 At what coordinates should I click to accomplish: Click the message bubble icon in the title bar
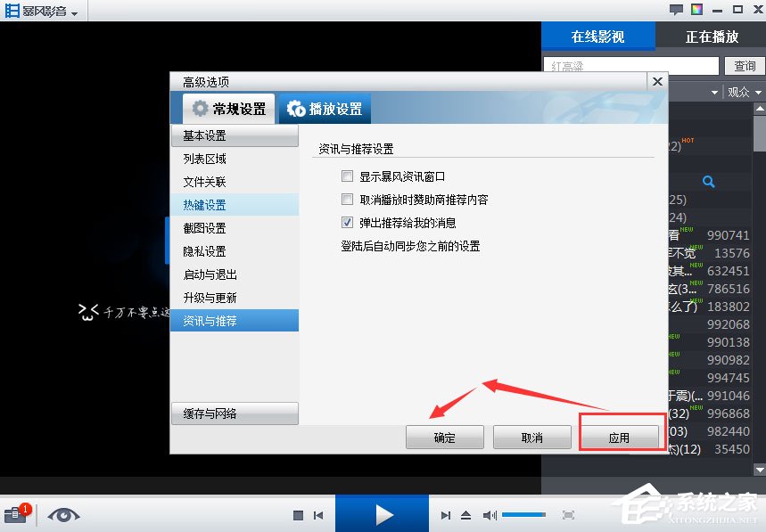[675, 8]
